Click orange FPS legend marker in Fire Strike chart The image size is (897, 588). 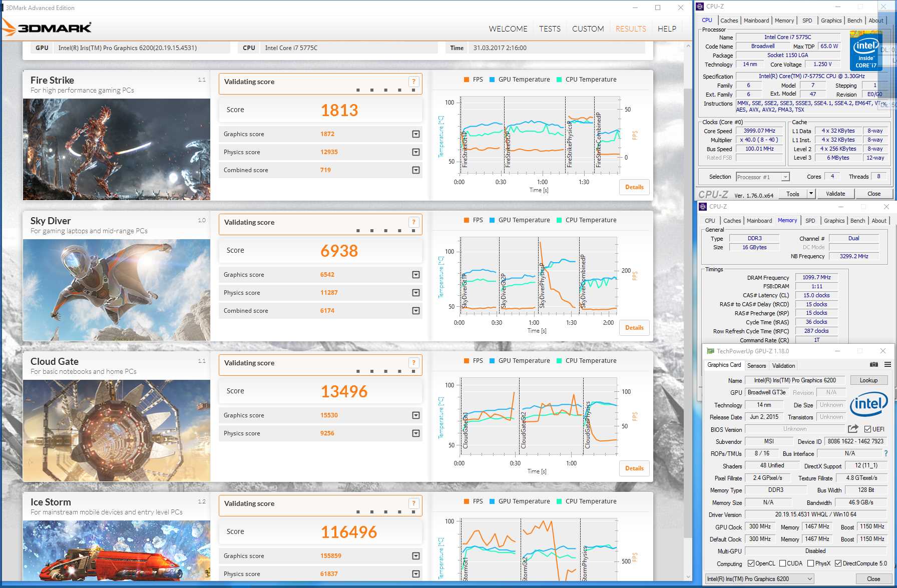pos(467,80)
